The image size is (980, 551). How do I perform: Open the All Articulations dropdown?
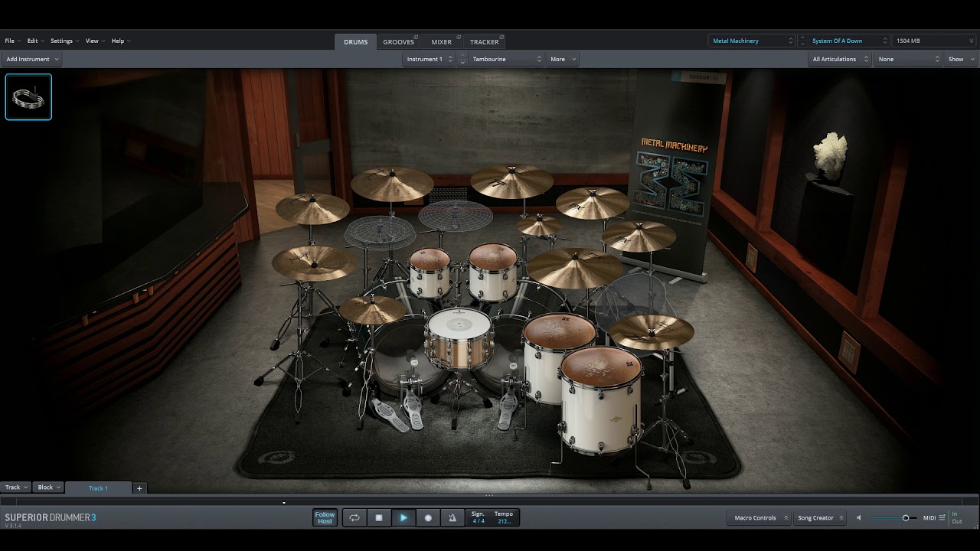click(840, 59)
